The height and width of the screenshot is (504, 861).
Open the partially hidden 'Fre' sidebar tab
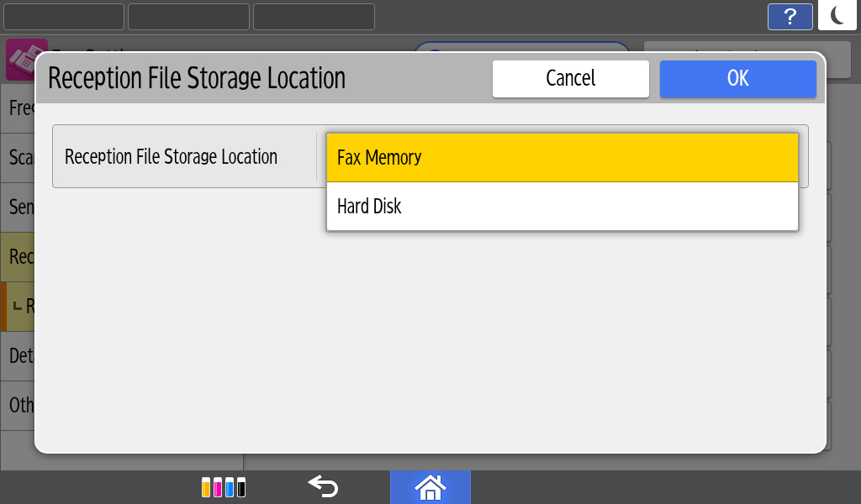[18, 108]
